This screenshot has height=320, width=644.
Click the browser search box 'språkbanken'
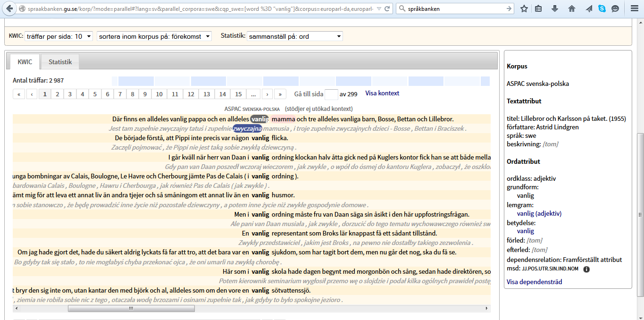[455, 8]
